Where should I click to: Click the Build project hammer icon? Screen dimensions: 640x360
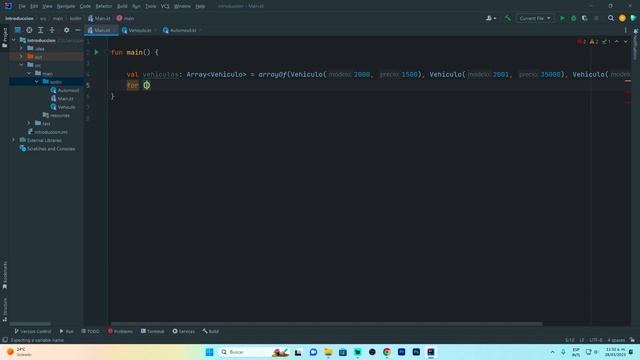point(508,18)
